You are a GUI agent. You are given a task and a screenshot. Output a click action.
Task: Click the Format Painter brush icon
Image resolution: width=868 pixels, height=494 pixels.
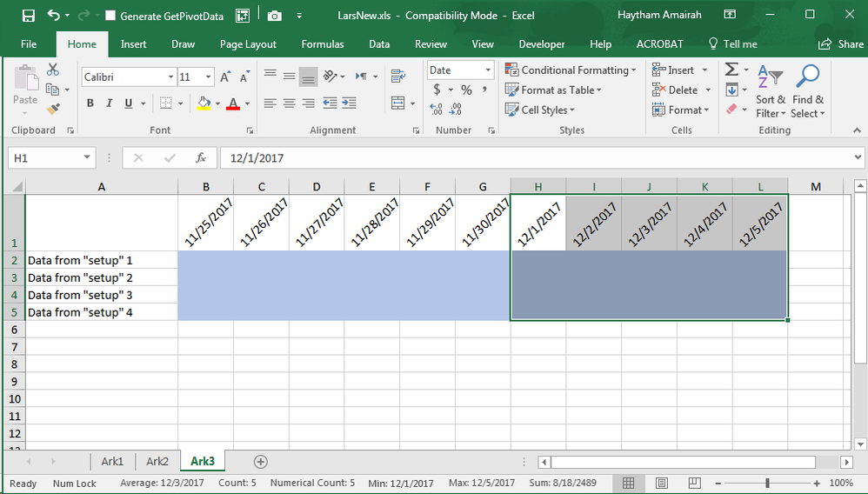(x=53, y=109)
